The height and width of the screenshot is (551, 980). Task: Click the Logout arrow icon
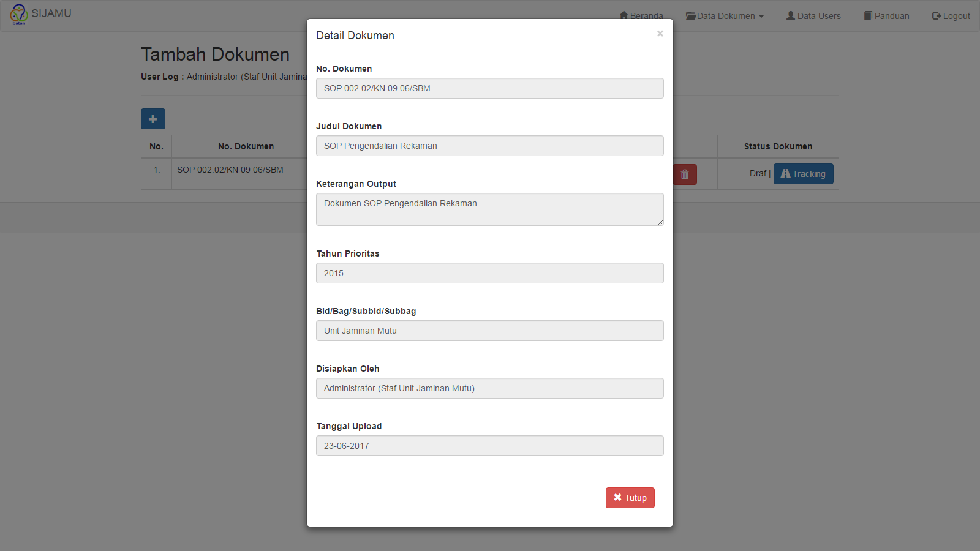tap(937, 16)
